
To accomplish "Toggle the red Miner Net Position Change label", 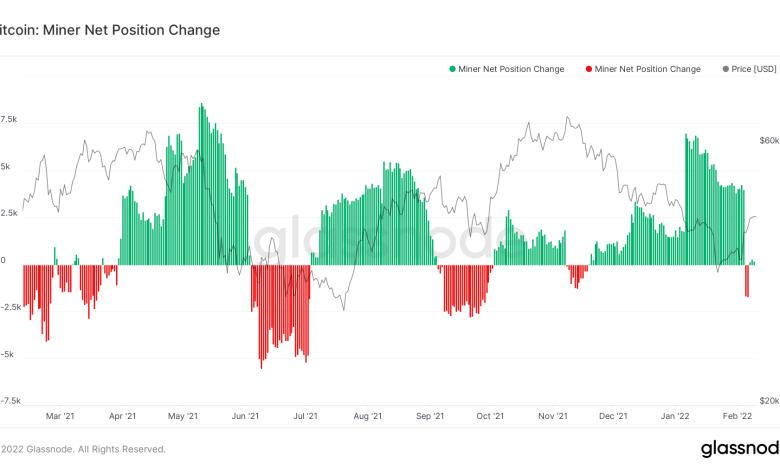I will point(647,69).
